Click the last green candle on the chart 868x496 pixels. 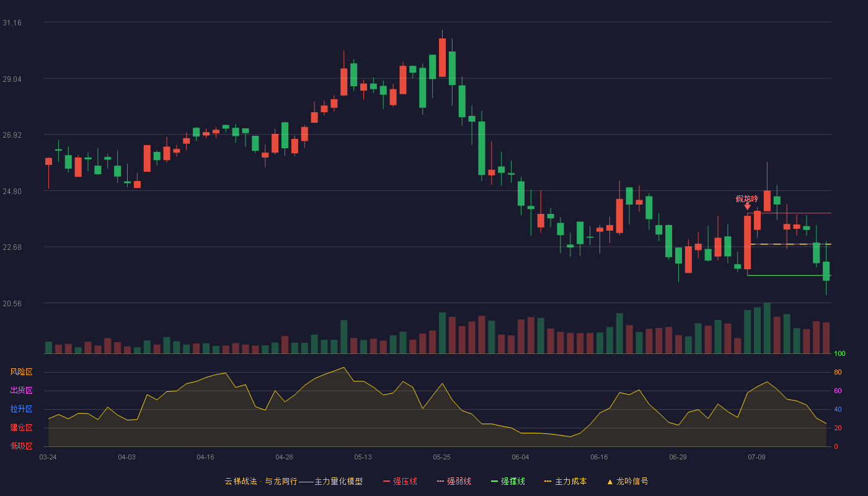coord(826,271)
